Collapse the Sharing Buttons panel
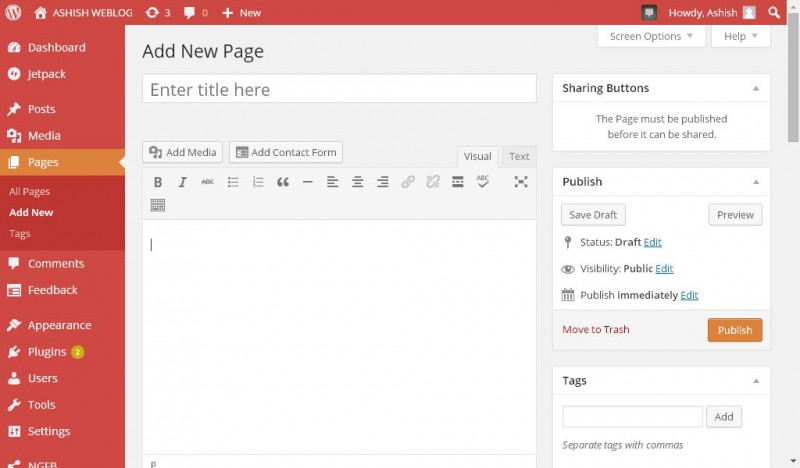 coord(756,88)
